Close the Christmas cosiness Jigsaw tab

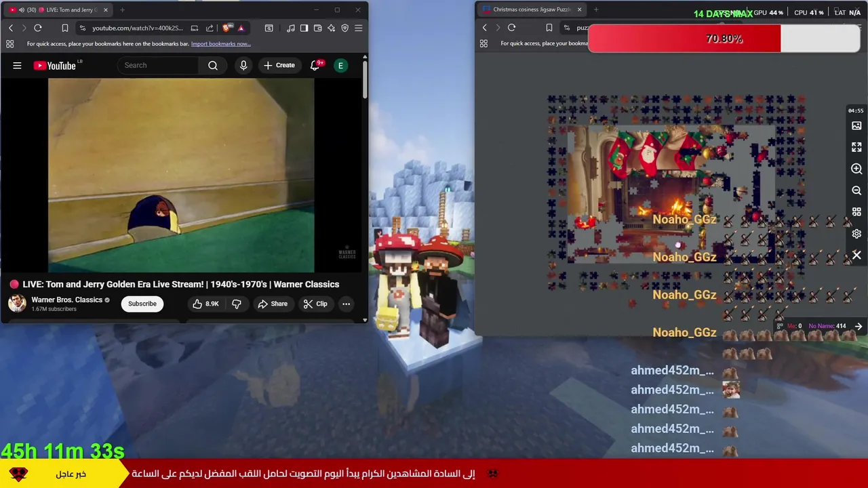click(x=579, y=9)
